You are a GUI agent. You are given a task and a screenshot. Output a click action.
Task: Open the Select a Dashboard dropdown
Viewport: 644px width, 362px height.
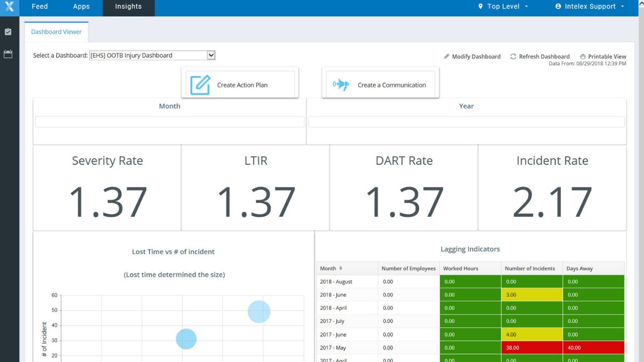[x=211, y=55]
